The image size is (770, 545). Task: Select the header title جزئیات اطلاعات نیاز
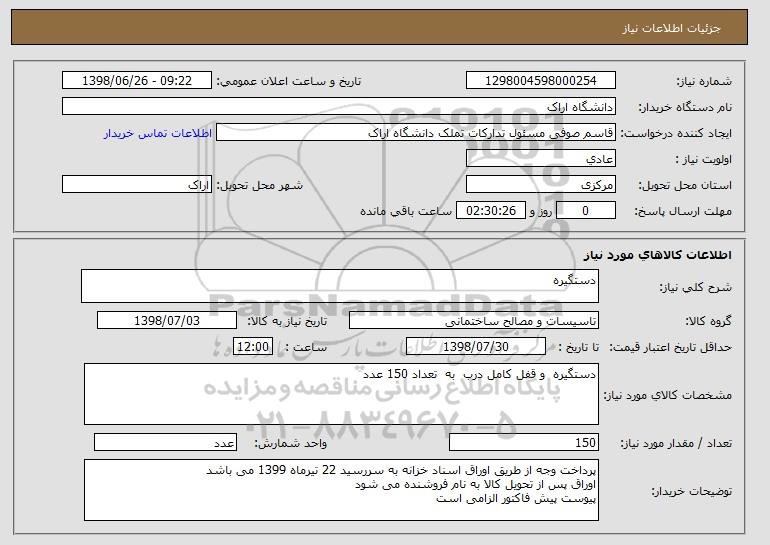pos(671,28)
